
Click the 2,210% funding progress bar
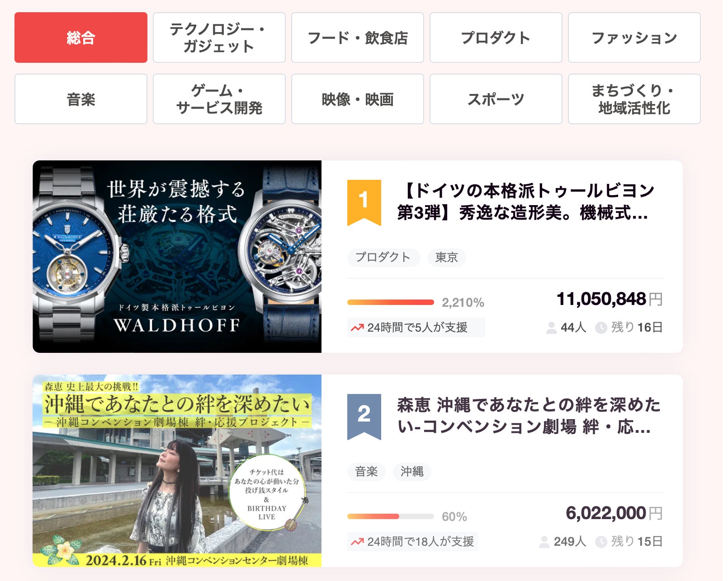(x=391, y=302)
